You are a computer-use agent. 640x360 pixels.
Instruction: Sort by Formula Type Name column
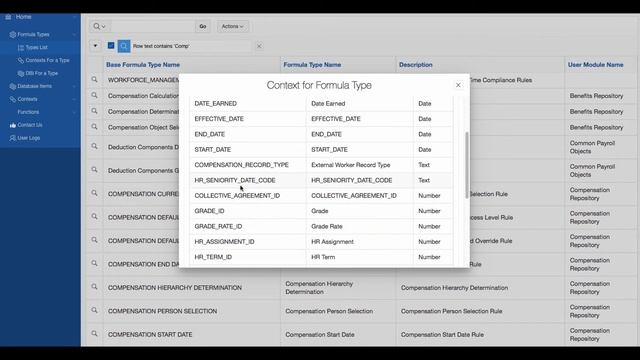[312, 65]
